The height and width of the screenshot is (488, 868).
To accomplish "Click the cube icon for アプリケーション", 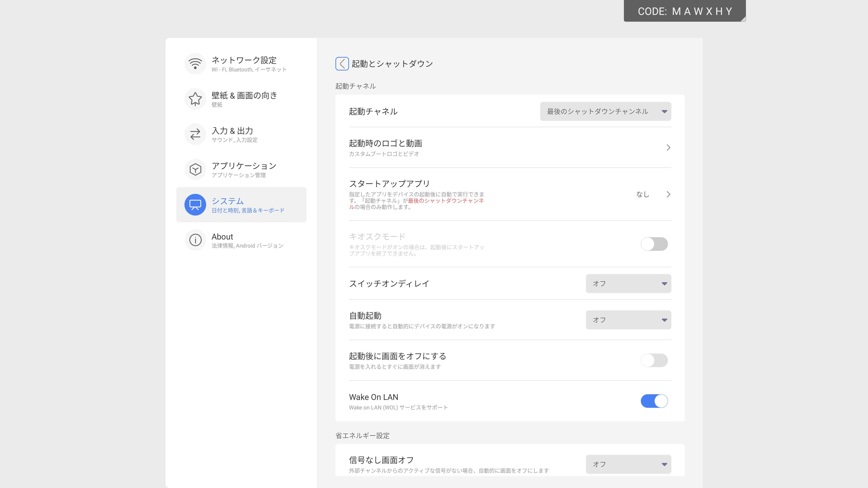I will tap(195, 169).
